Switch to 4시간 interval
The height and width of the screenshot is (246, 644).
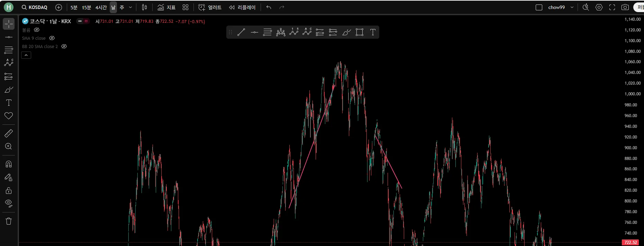tap(101, 7)
